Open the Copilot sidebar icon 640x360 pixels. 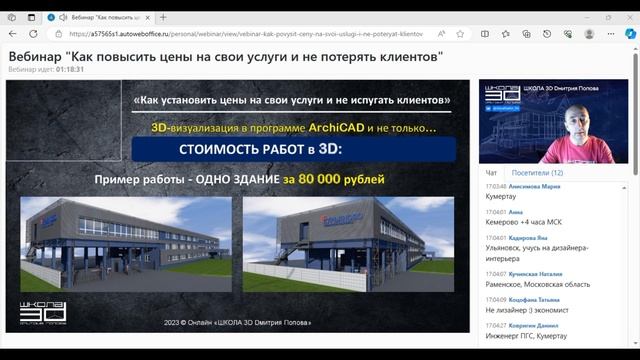(x=630, y=34)
